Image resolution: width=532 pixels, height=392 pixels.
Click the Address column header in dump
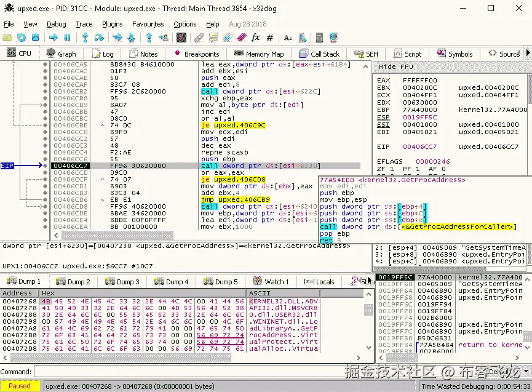coord(19,293)
